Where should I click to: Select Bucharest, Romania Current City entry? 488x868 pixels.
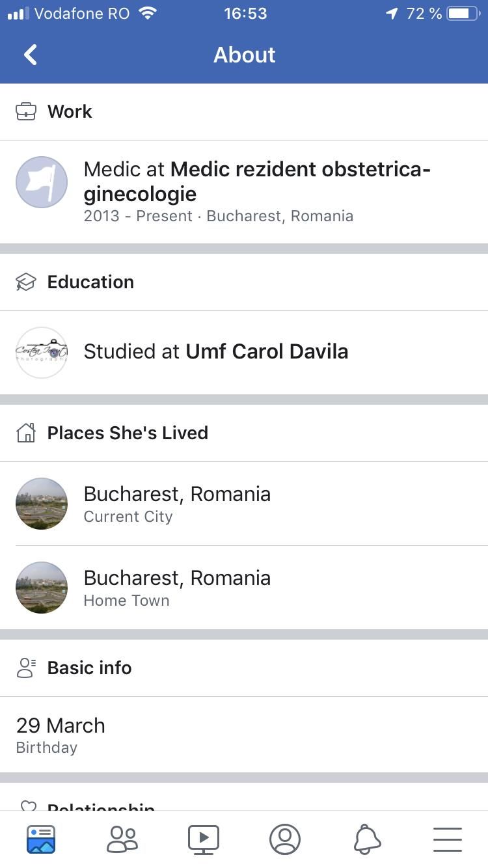click(244, 504)
